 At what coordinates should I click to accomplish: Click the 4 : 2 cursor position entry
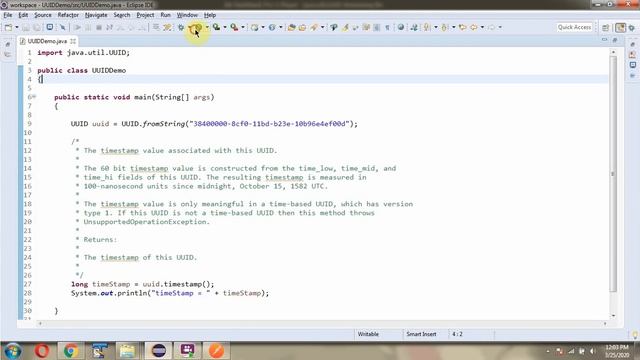click(x=457, y=334)
